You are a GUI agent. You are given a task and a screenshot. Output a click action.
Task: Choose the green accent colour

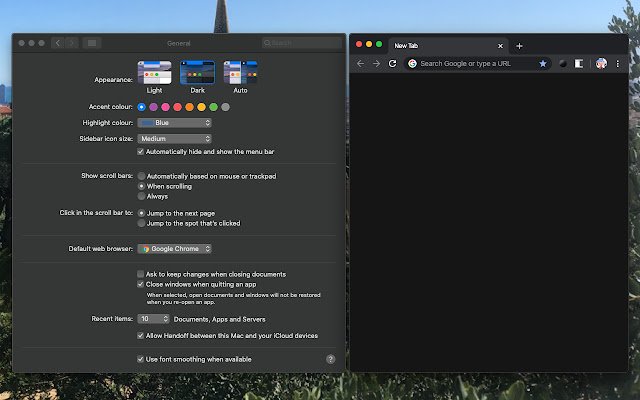click(x=213, y=107)
